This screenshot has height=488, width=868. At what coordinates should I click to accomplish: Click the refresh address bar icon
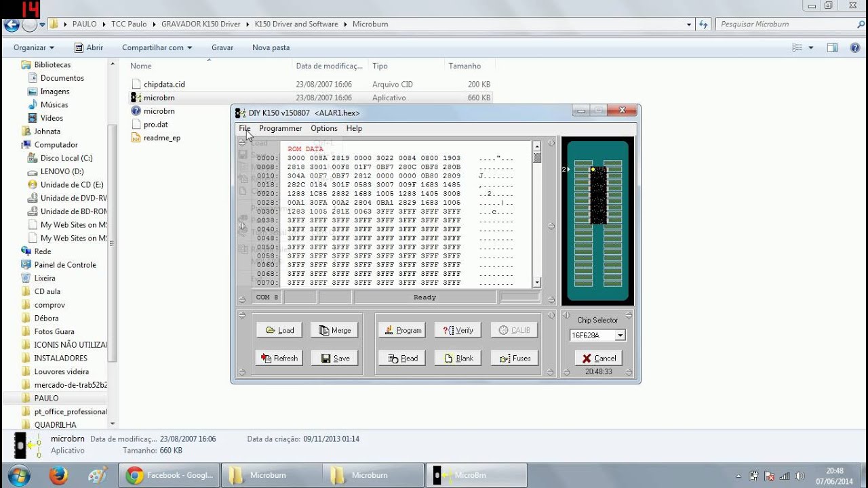point(703,24)
